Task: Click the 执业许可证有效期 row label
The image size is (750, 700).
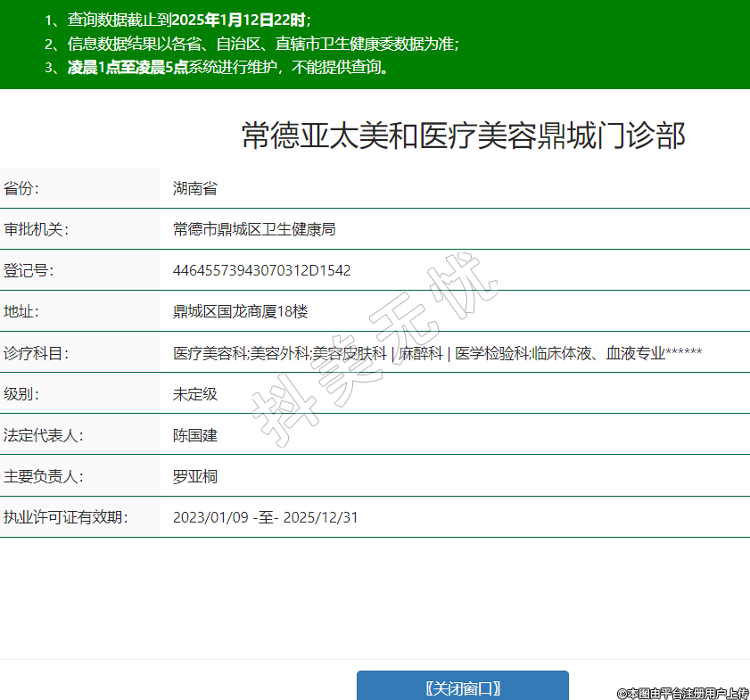Action: [65, 517]
